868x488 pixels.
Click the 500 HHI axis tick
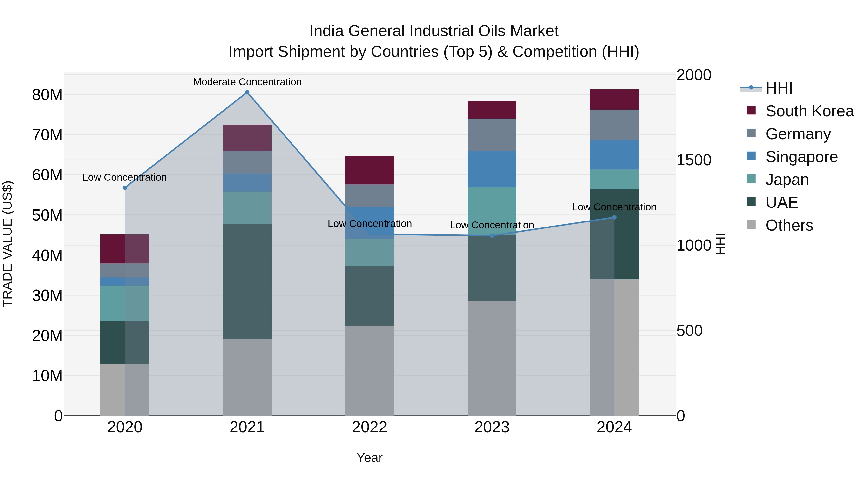coord(689,331)
